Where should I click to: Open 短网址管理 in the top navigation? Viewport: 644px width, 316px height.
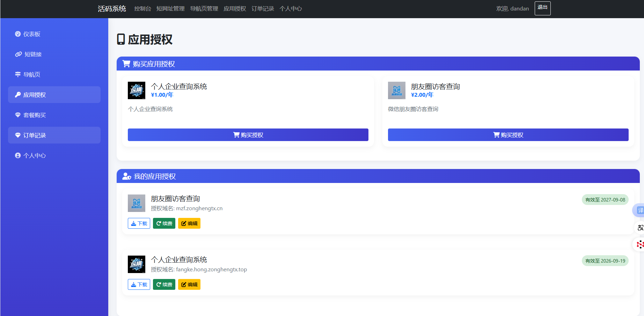170,9
